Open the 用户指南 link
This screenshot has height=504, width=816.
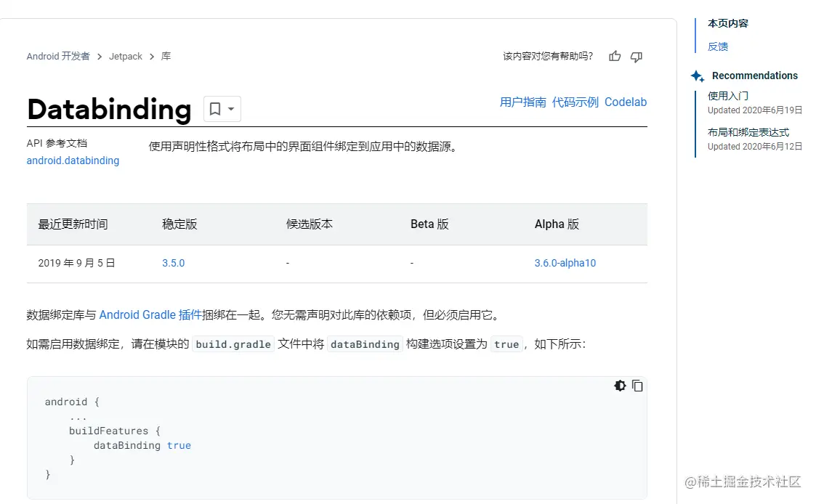coord(522,102)
